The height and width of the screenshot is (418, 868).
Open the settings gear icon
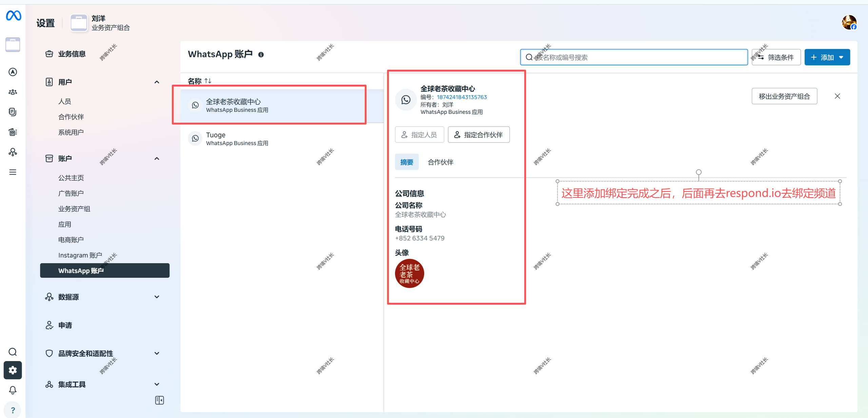[13, 370]
